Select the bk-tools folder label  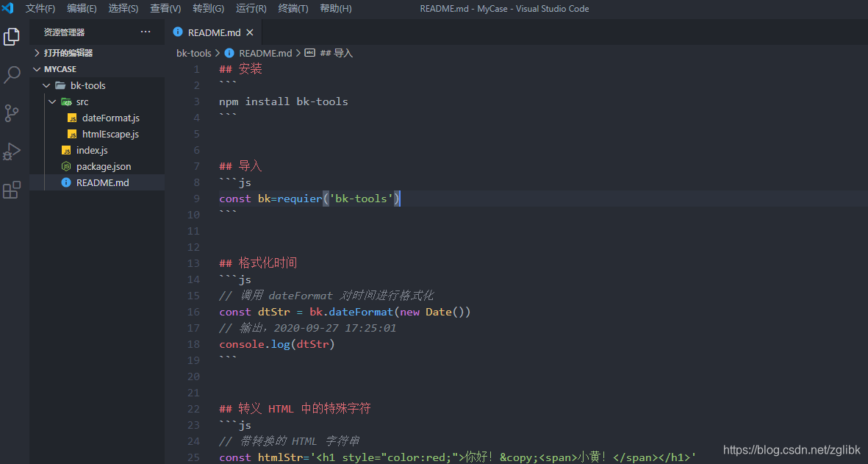click(x=88, y=85)
